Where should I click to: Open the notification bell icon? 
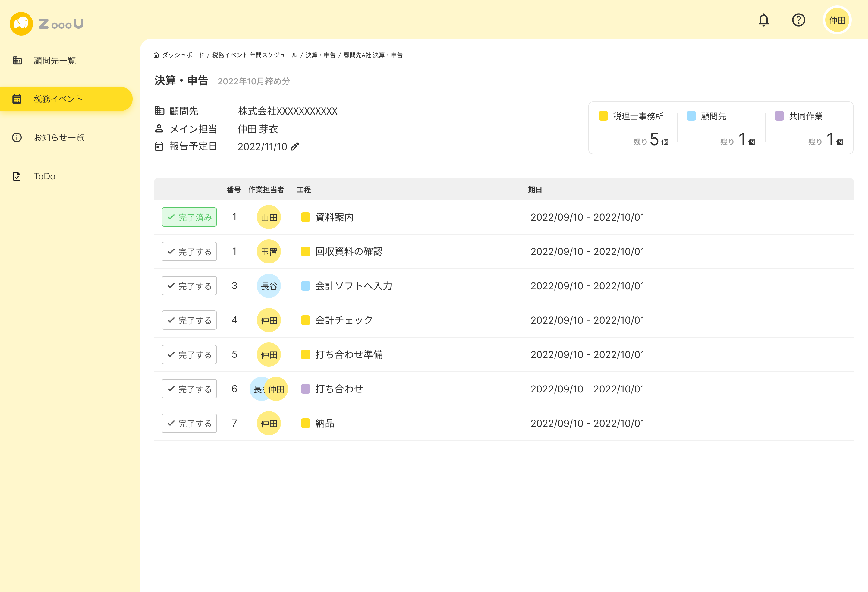click(x=764, y=20)
